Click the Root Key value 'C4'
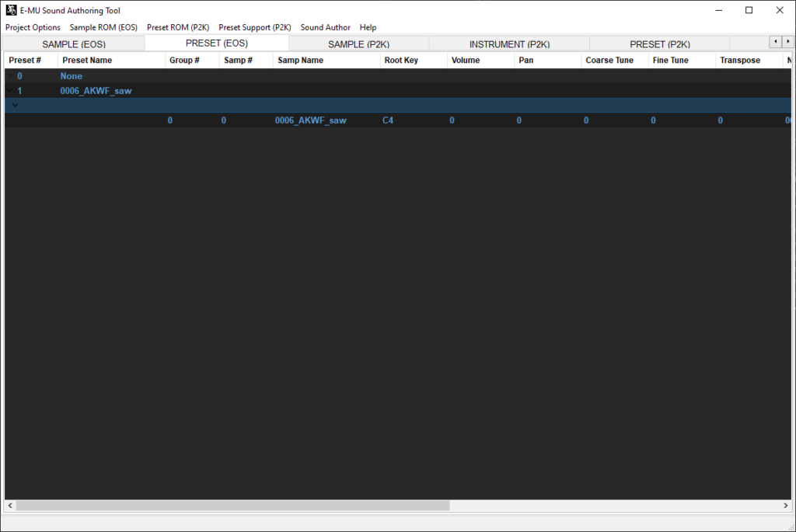Image resolution: width=796 pixels, height=532 pixels. tap(388, 120)
